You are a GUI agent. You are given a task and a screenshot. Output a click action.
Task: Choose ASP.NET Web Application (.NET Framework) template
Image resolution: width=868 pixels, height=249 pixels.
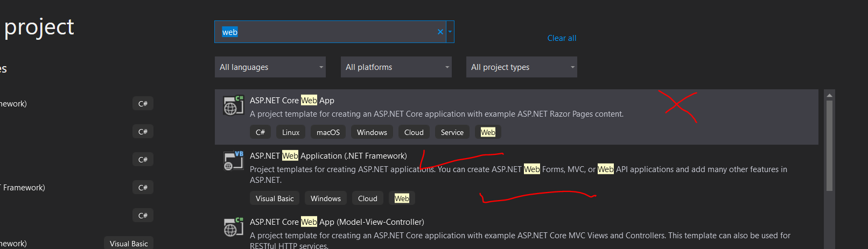[328, 156]
